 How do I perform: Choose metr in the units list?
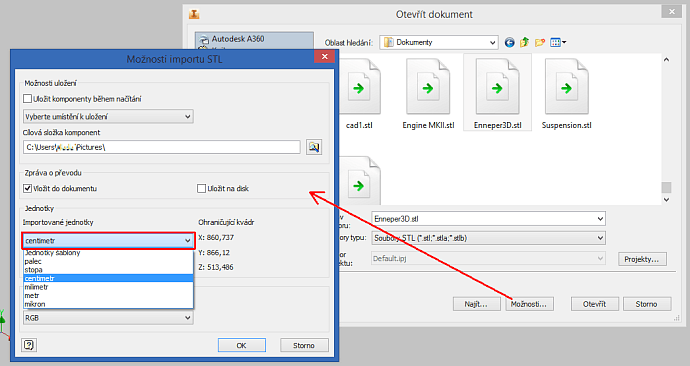coord(108,296)
